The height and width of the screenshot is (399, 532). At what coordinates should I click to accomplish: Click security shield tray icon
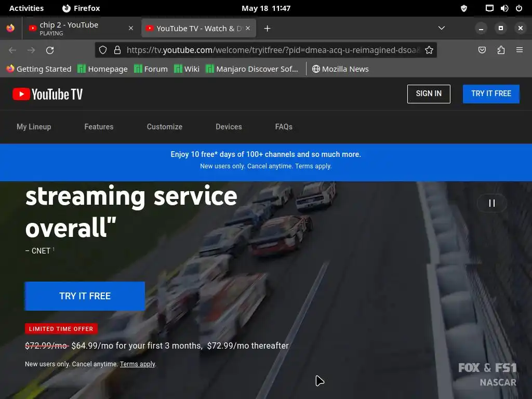click(464, 8)
